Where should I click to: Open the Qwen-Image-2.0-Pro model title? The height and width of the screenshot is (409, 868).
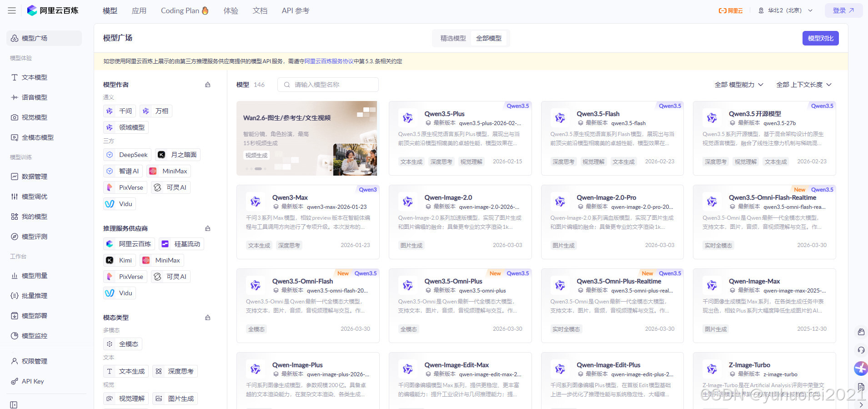(607, 197)
